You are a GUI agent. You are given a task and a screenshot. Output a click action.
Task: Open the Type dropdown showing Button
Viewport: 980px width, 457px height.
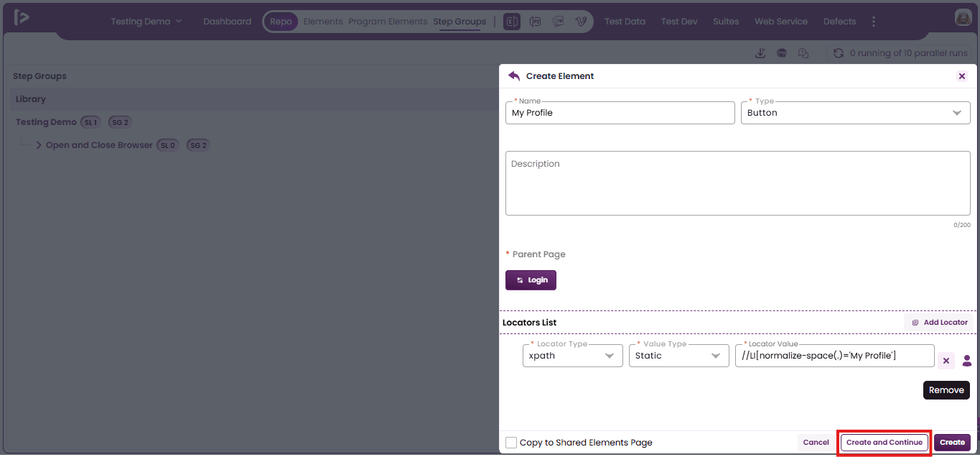click(855, 113)
